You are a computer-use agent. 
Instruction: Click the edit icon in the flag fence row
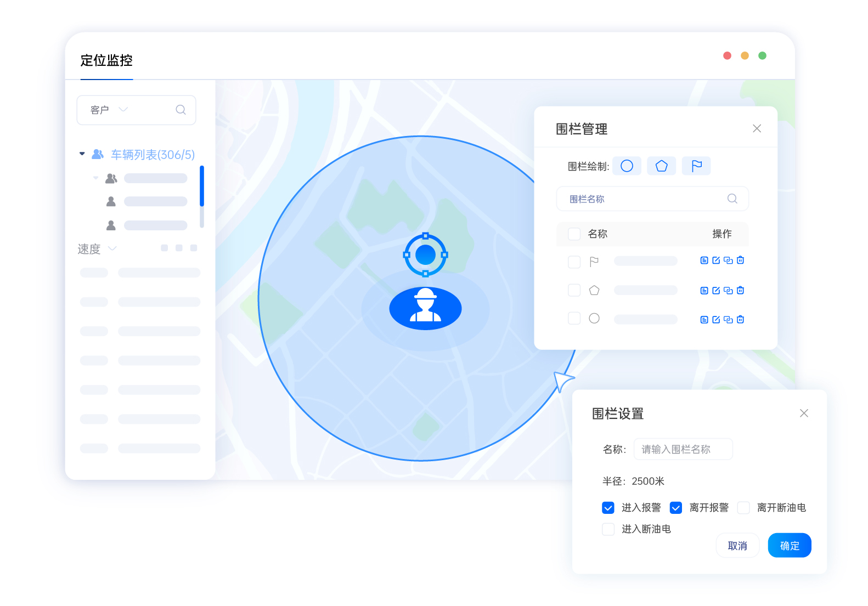pyautogui.click(x=716, y=260)
